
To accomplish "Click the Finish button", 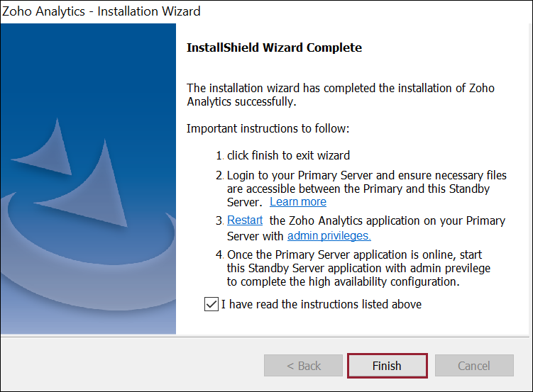I will [x=387, y=366].
